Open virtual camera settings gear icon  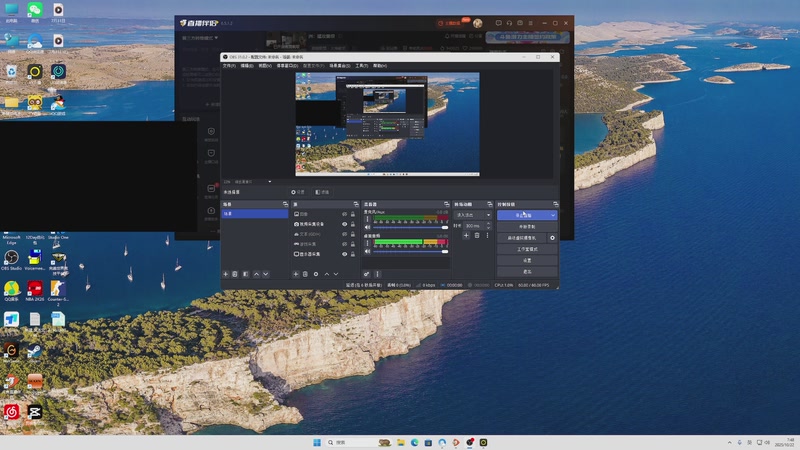pos(551,238)
